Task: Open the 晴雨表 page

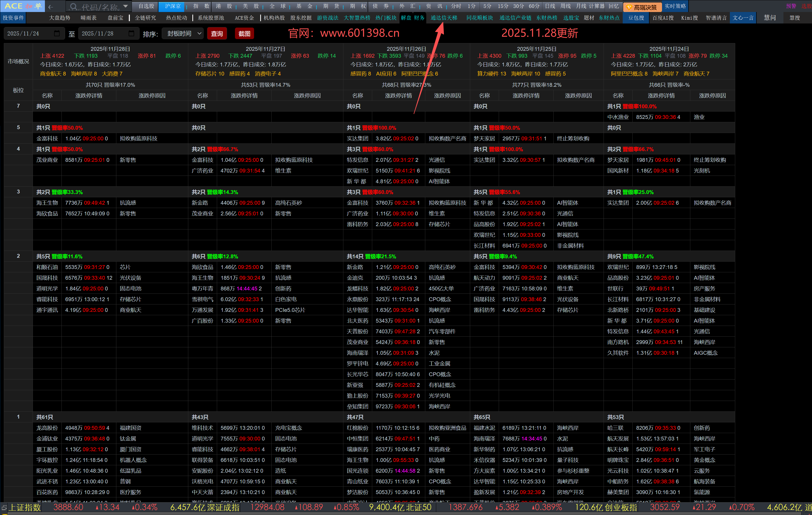Action: [x=89, y=18]
